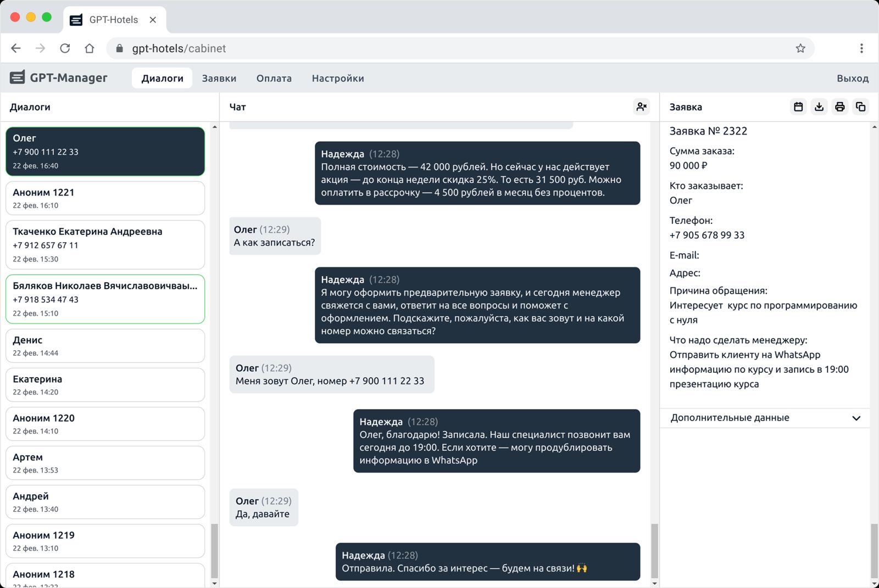This screenshot has height=588, width=879.
Task: Print the request with printer icon
Action: click(839, 107)
